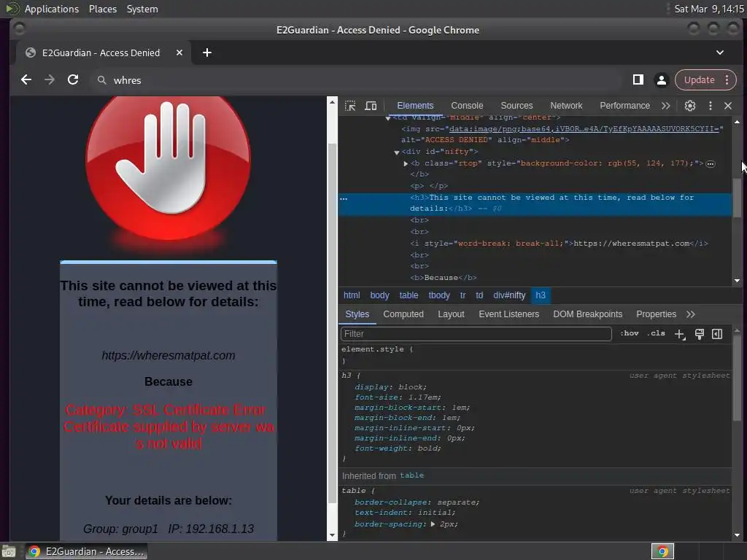
Task: Open a new tab with plus button
Action: [x=206, y=52]
